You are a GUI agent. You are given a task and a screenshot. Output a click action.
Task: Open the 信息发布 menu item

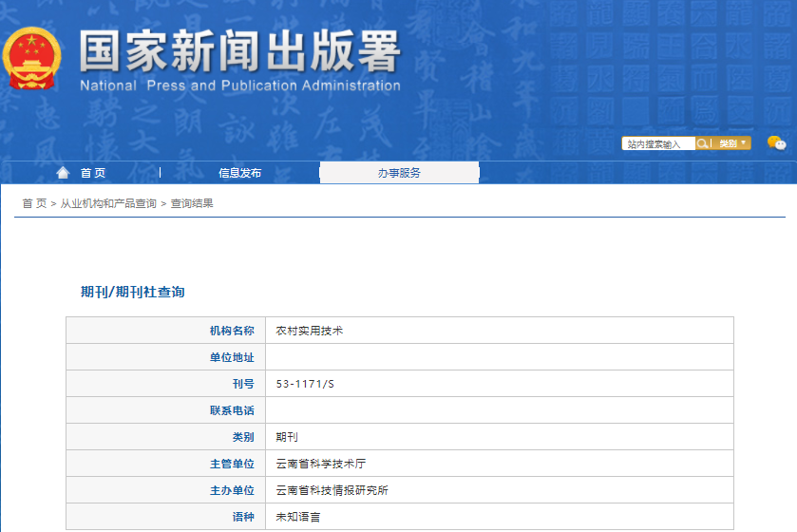(x=239, y=173)
